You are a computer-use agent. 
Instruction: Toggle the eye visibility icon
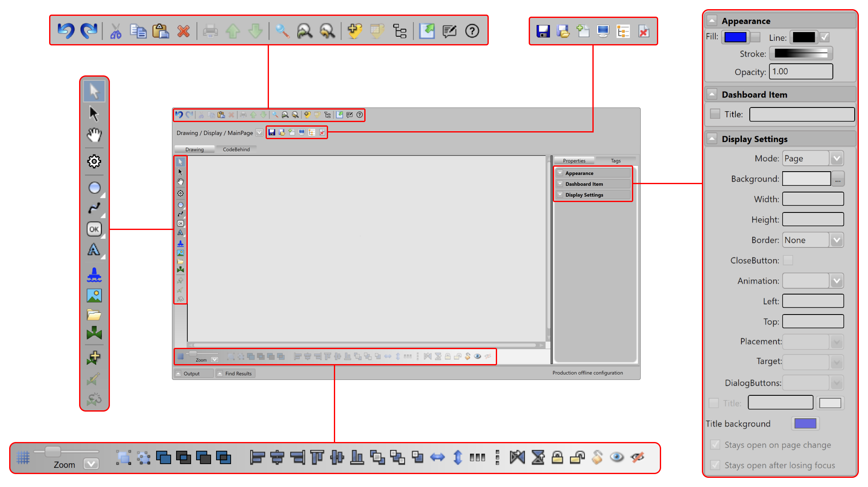[x=617, y=457]
